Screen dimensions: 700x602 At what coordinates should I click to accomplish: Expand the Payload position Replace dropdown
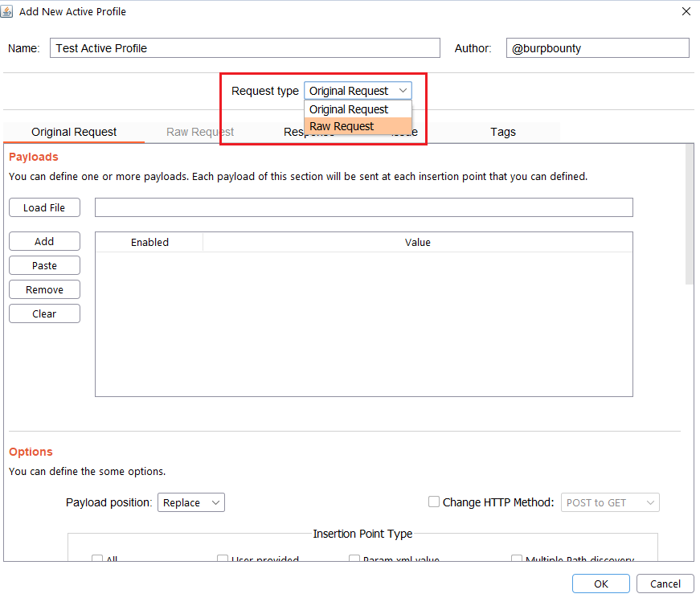point(191,502)
